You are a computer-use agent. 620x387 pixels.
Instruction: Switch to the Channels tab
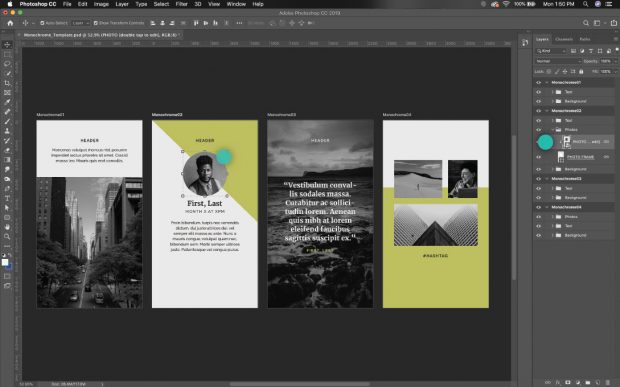(564, 39)
